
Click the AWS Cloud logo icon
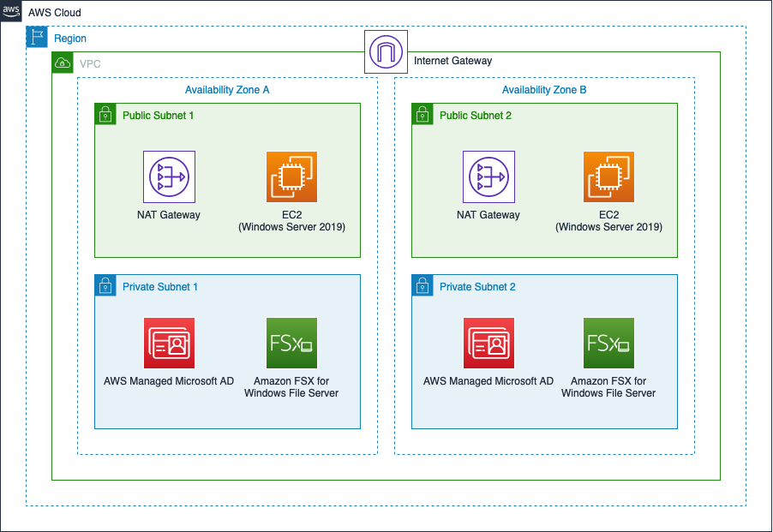click(12, 12)
